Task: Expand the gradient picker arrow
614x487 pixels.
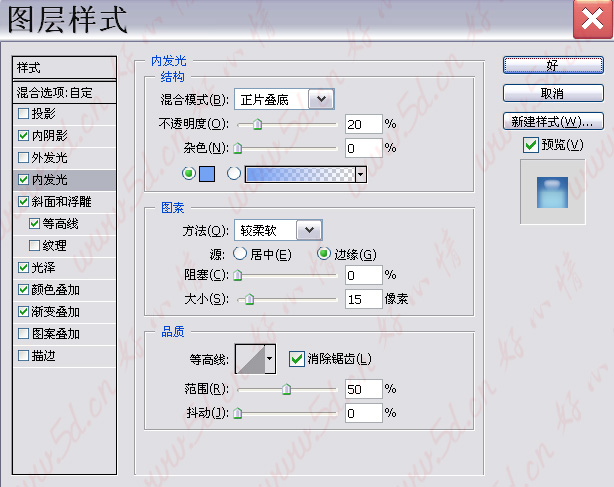Action: point(361,174)
